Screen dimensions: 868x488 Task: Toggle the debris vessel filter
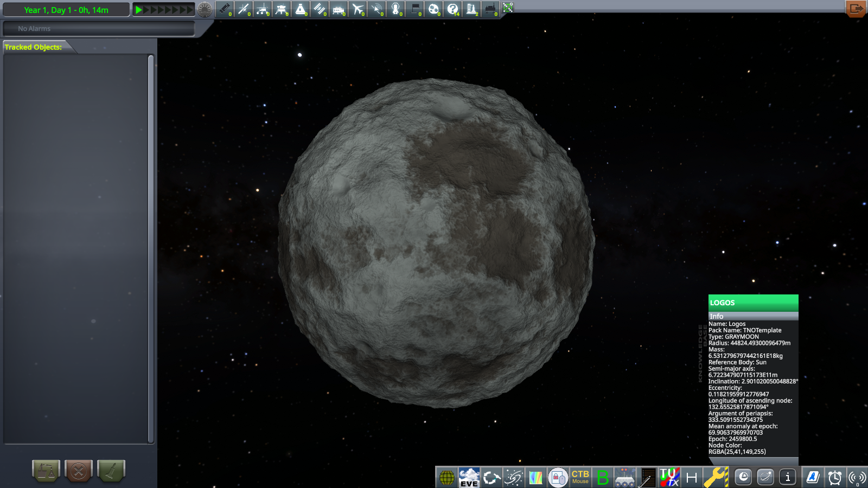(x=224, y=9)
